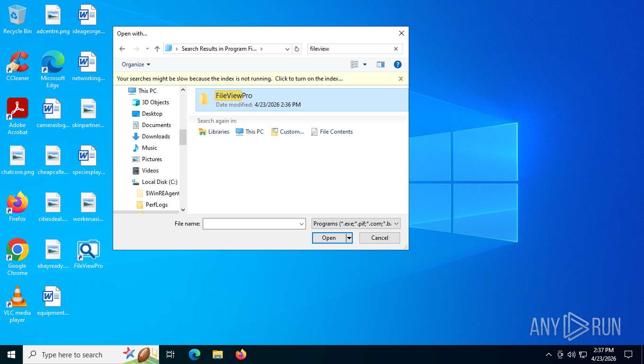Open recent locations dropdown arrow
The image size is (644, 364).
pyautogui.click(x=147, y=49)
